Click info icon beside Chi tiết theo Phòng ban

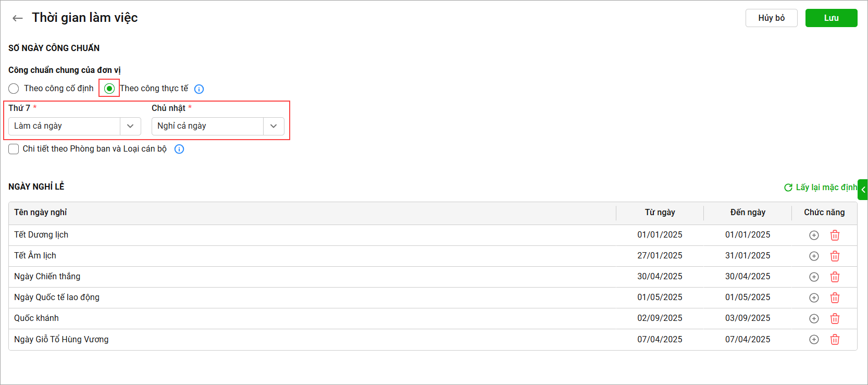[x=179, y=149]
